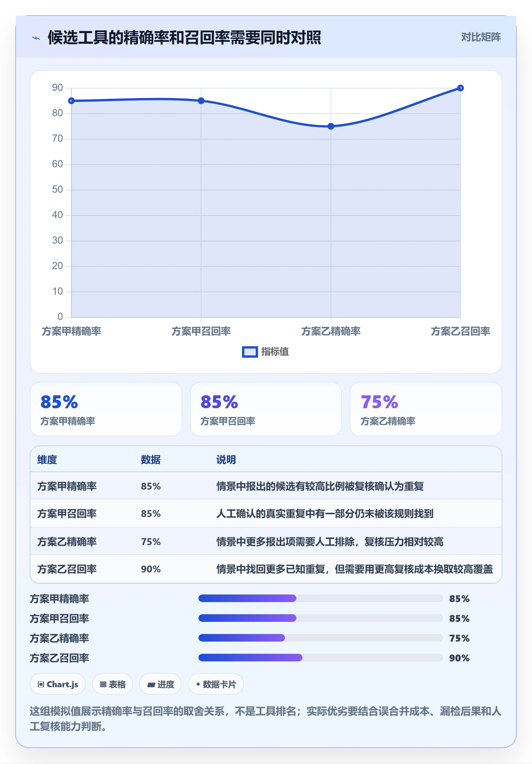The height and width of the screenshot is (764, 532).
Task: Click the 说明 column header
Action: (x=226, y=460)
